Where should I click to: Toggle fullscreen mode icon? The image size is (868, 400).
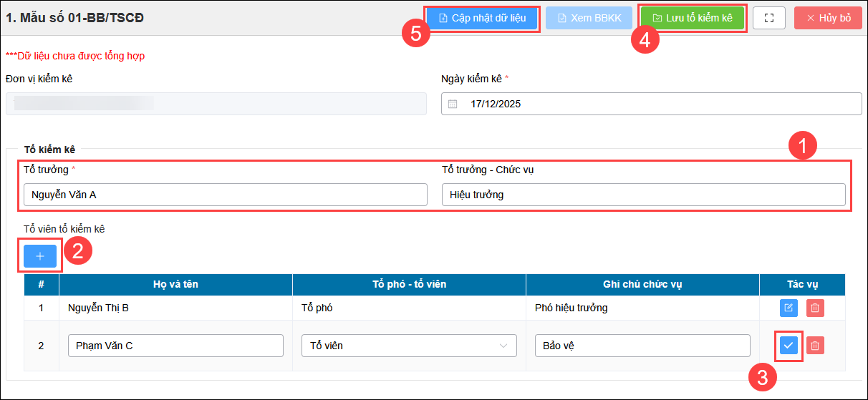769,18
